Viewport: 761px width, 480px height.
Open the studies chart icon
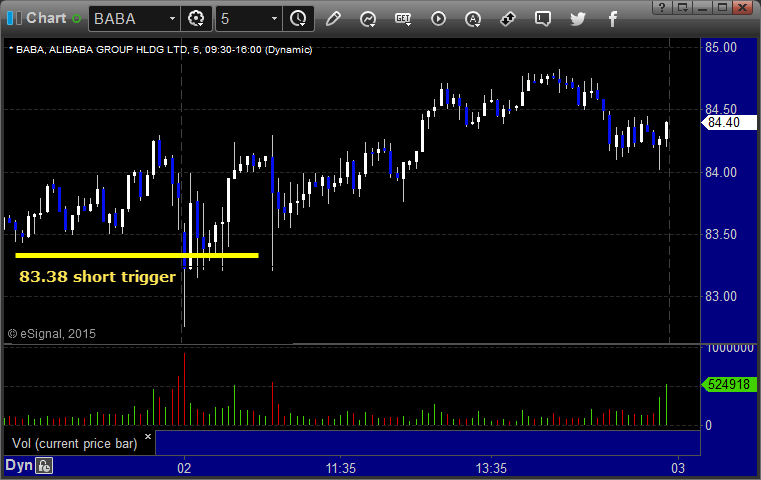tap(368, 19)
